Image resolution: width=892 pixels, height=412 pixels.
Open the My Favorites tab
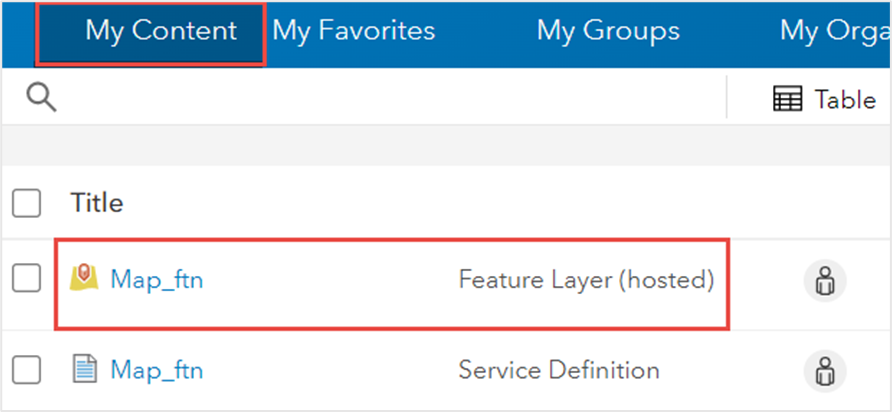[x=354, y=31]
